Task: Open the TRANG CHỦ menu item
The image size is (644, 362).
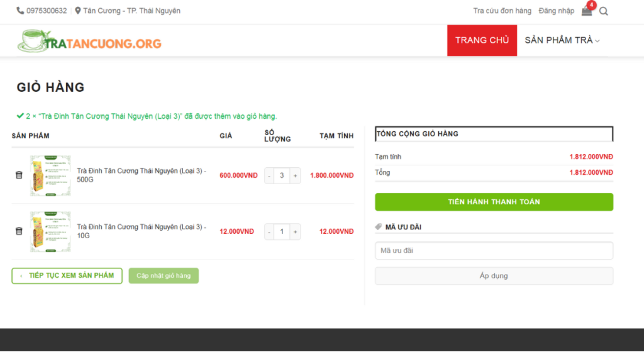Action: (x=482, y=40)
